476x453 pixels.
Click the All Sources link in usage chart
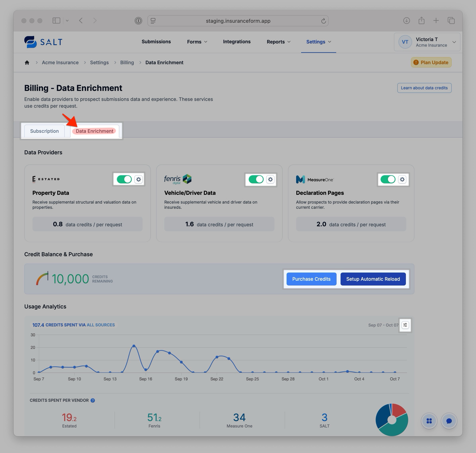coord(101,325)
